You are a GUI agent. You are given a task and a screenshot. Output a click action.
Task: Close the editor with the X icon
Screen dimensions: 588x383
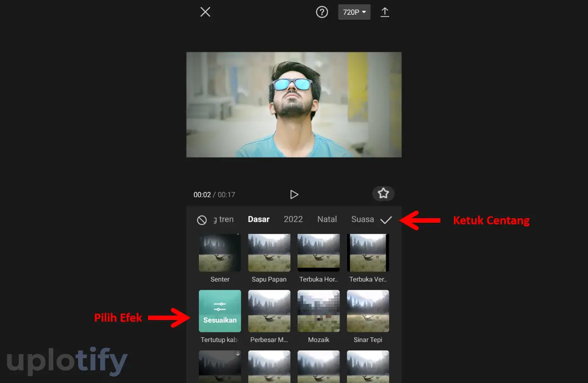205,12
